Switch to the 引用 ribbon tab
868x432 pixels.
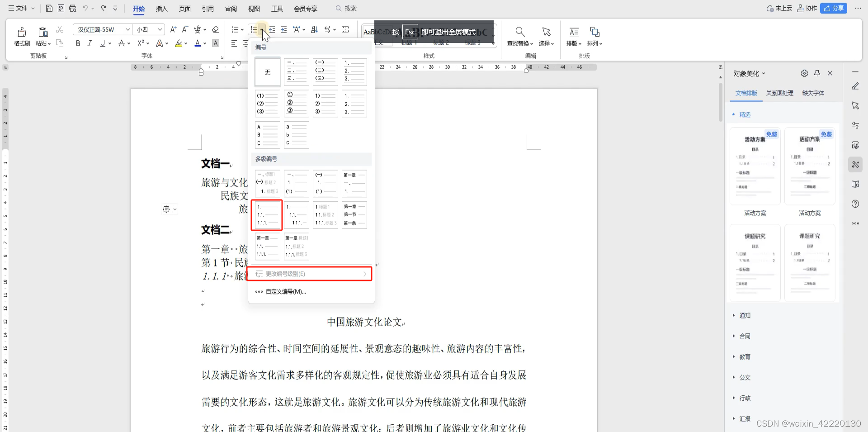(208, 9)
